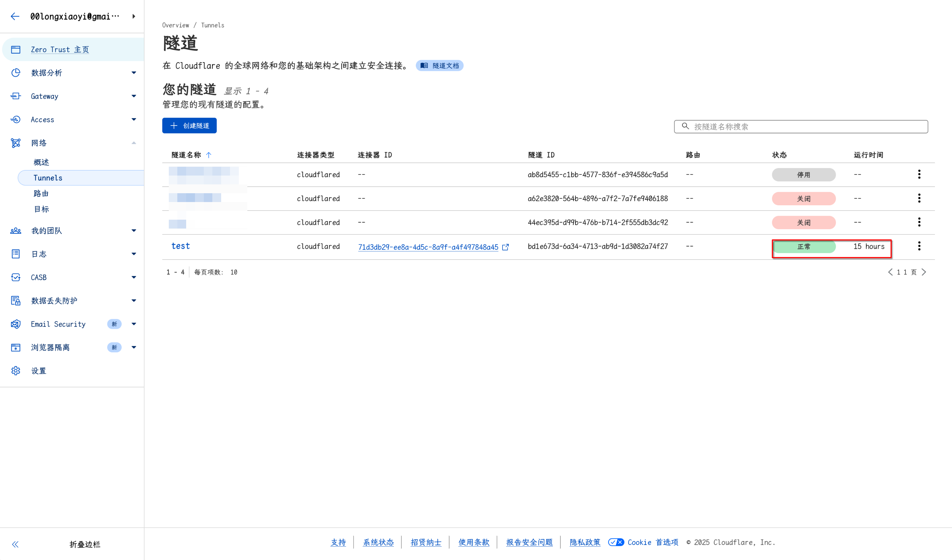This screenshot has width=952, height=560.
Task: Click the 日志 logs icon
Action: (15, 254)
